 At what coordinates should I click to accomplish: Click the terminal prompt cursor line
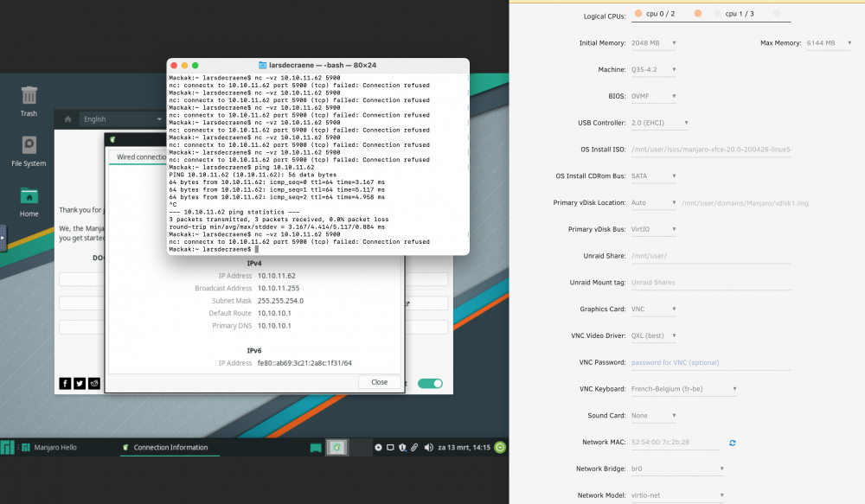(214, 249)
